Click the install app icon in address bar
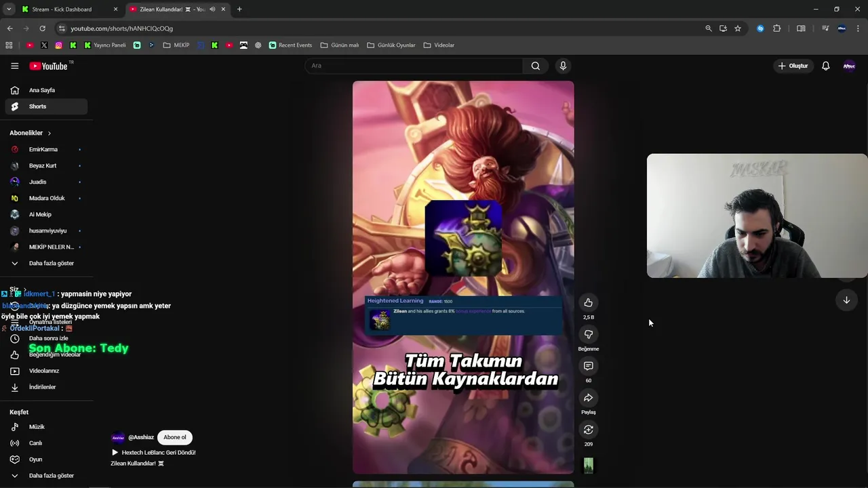Viewport: 868px width, 488px height. (723, 28)
